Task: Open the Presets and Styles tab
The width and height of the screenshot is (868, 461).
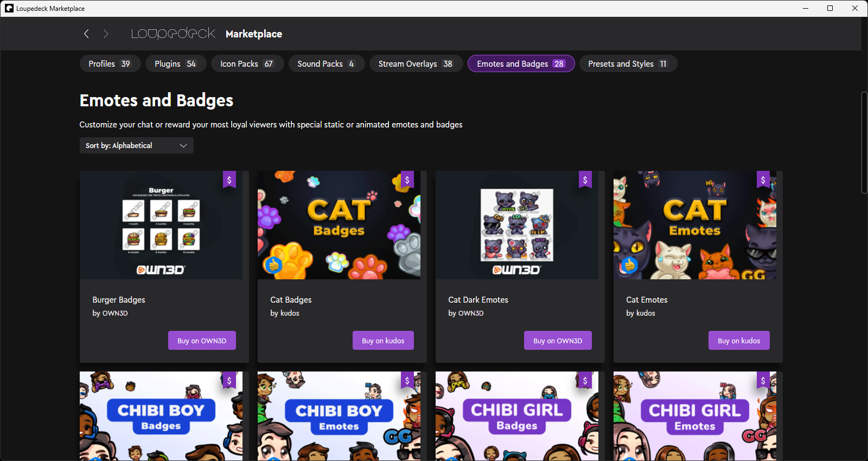Action: [x=628, y=63]
